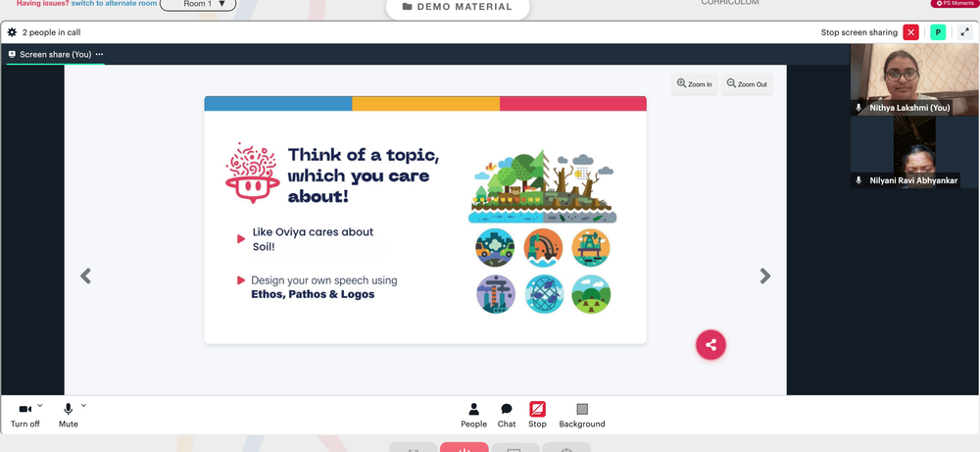Click the 'Ethos, Pathos & Logos' text
The height and width of the screenshot is (452, 980).
(313, 294)
